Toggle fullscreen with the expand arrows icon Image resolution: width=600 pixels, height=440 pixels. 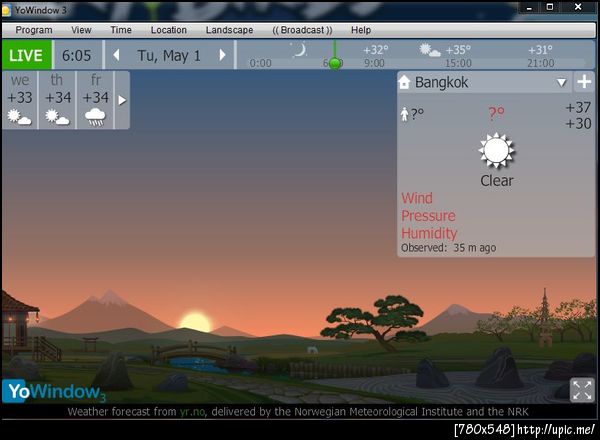click(582, 390)
